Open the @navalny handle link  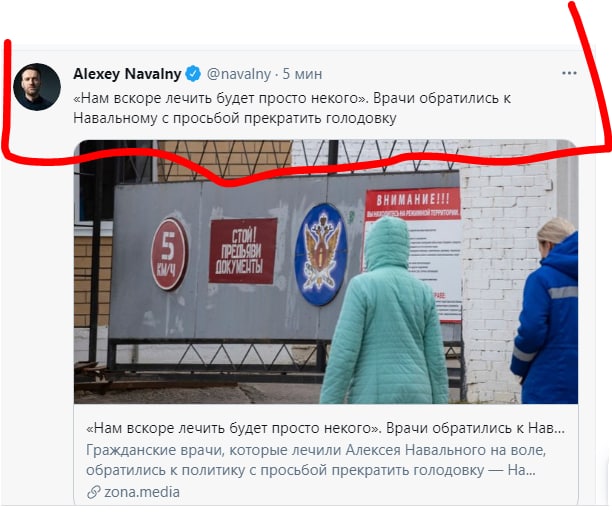[238, 74]
